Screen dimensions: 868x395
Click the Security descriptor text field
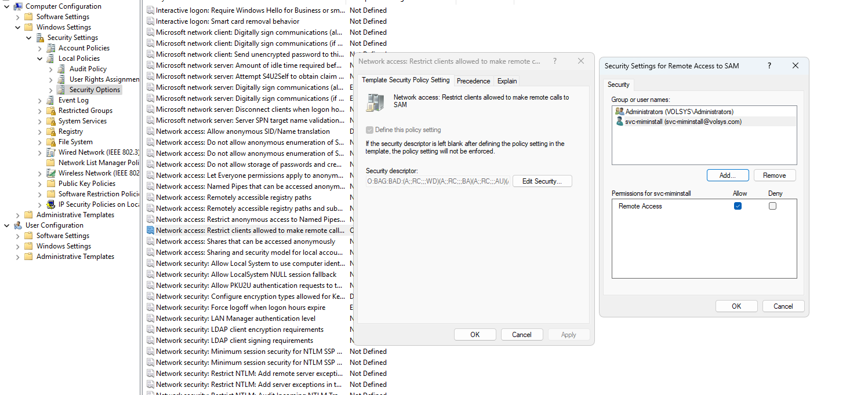point(437,181)
